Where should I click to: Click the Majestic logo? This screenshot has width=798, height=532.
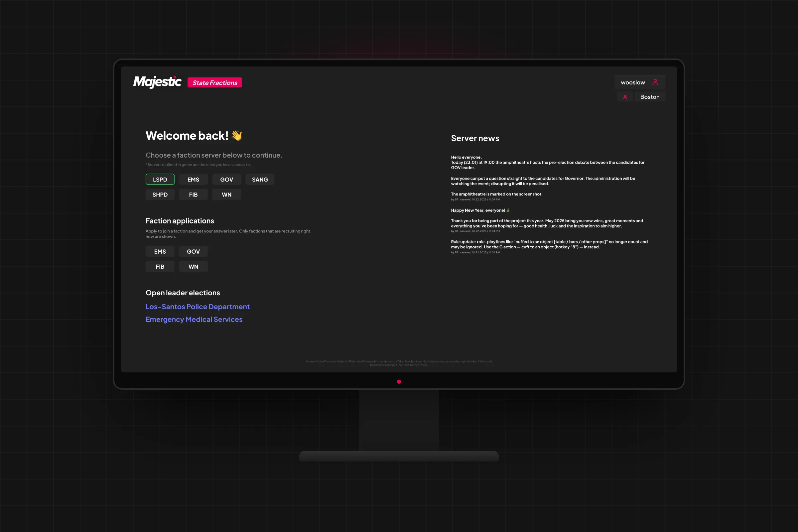[x=157, y=82]
